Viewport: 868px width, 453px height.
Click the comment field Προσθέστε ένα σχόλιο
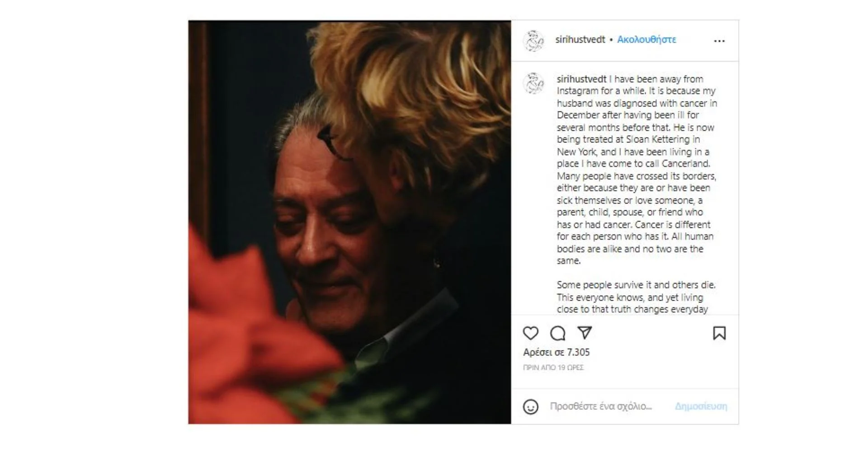pyautogui.click(x=601, y=406)
